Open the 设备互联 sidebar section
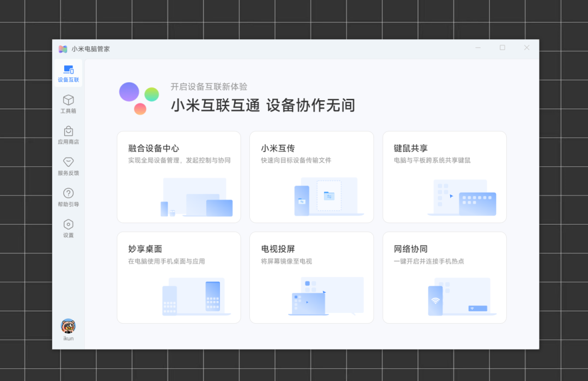The height and width of the screenshot is (381, 588). pyautogui.click(x=68, y=73)
